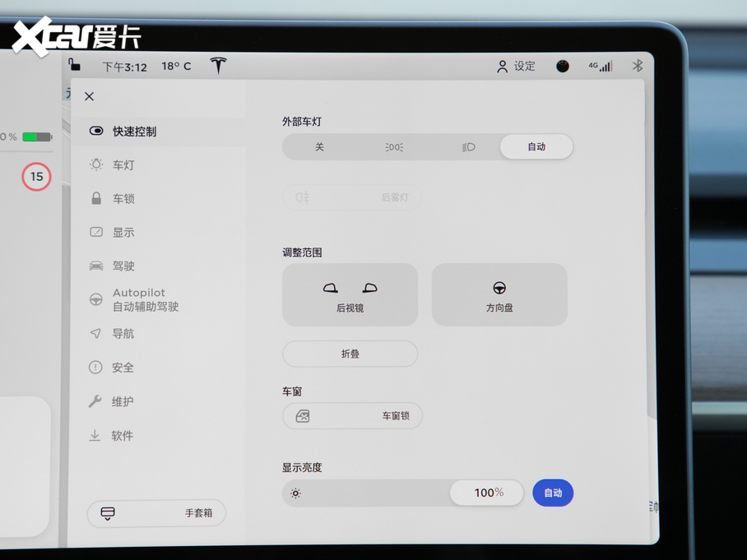Screen dimensions: 747x560
Task: Tap the Tesla logo in status bar
Action: [218, 66]
